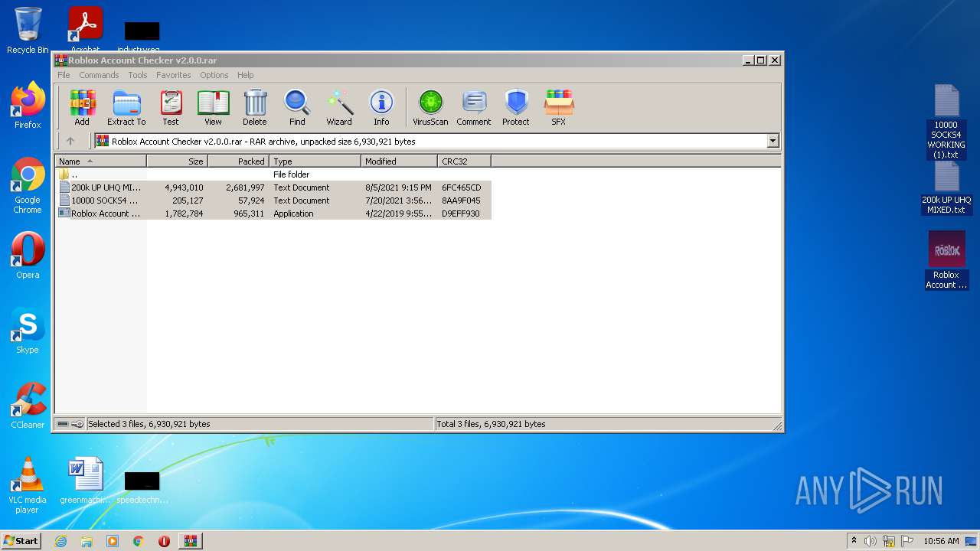Run the Test archive tool
The image size is (980, 551).
pyautogui.click(x=171, y=107)
